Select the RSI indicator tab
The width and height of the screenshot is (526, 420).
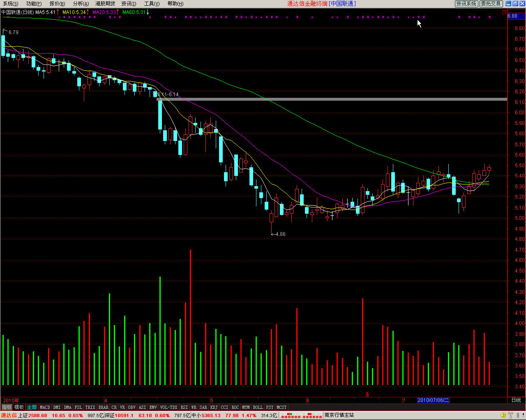(x=185, y=407)
